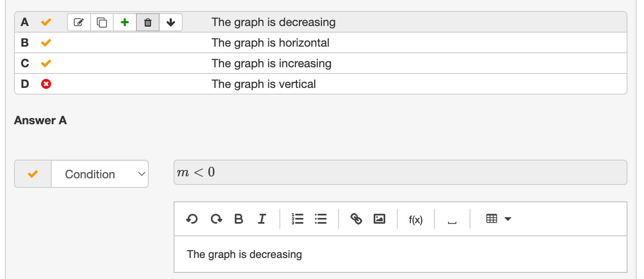The width and height of the screenshot is (644, 279).
Task: Open the f(x) equation editor
Action: pos(415,220)
